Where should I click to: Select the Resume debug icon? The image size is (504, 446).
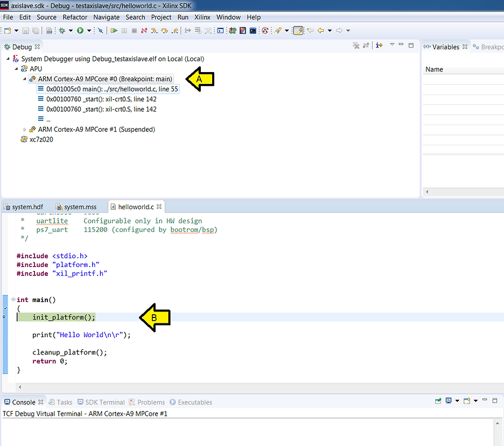114,30
